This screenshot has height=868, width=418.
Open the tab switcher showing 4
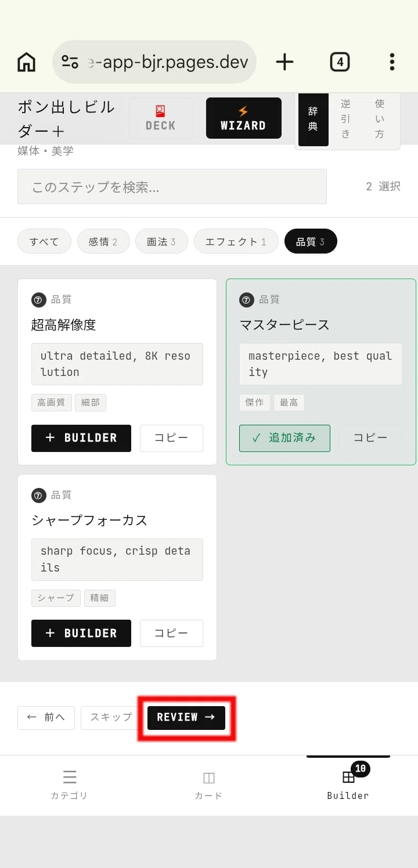coord(340,62)
